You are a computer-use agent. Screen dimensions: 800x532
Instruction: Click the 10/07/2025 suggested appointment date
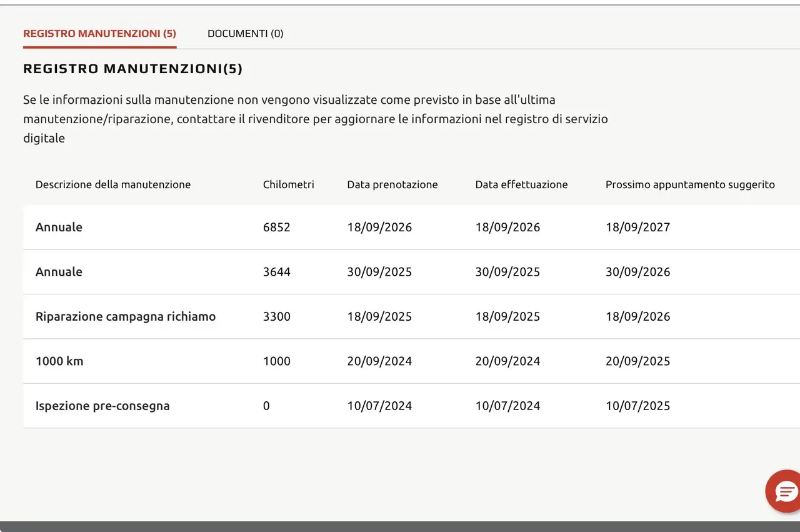pyautogui.click(x=637, y=406)
